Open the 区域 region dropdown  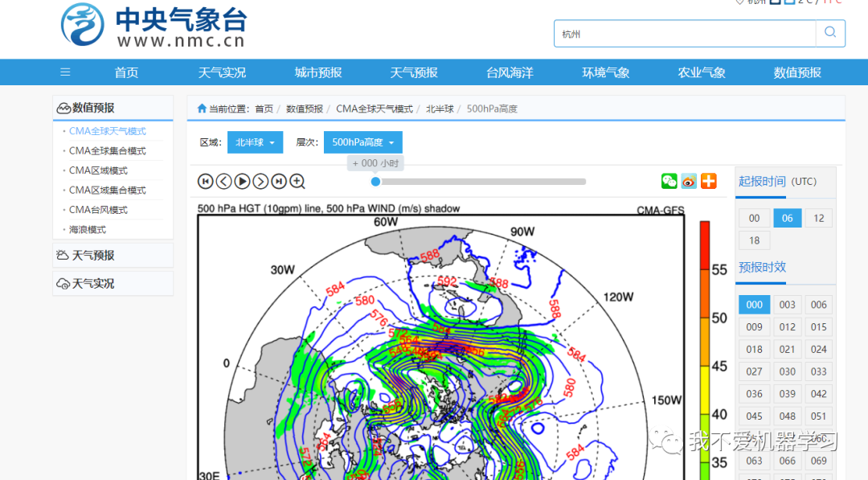[x=255, y=142]
